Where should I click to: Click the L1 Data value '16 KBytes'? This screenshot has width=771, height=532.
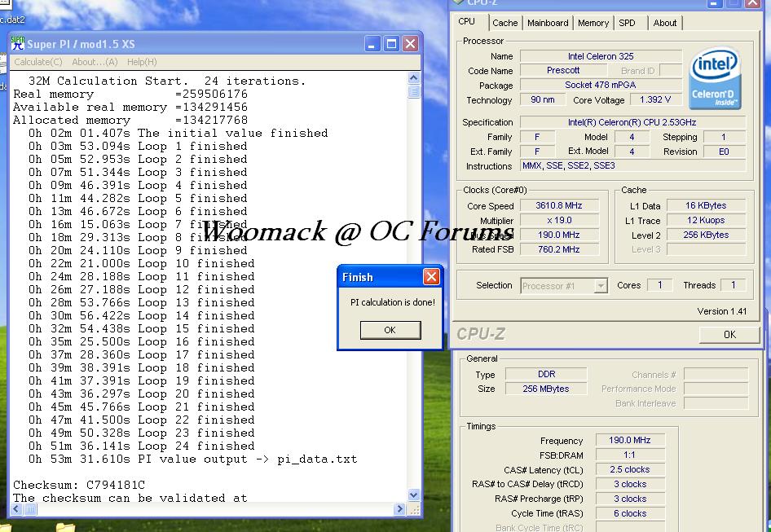tap(706, 205)
